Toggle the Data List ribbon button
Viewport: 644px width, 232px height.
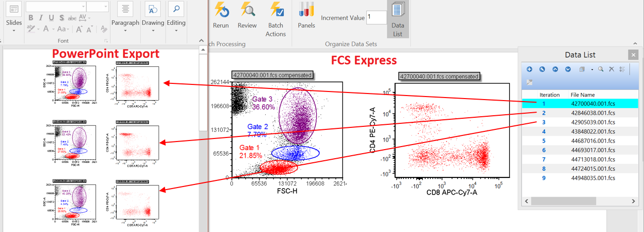pyautogui.click(x=398, y=18)
